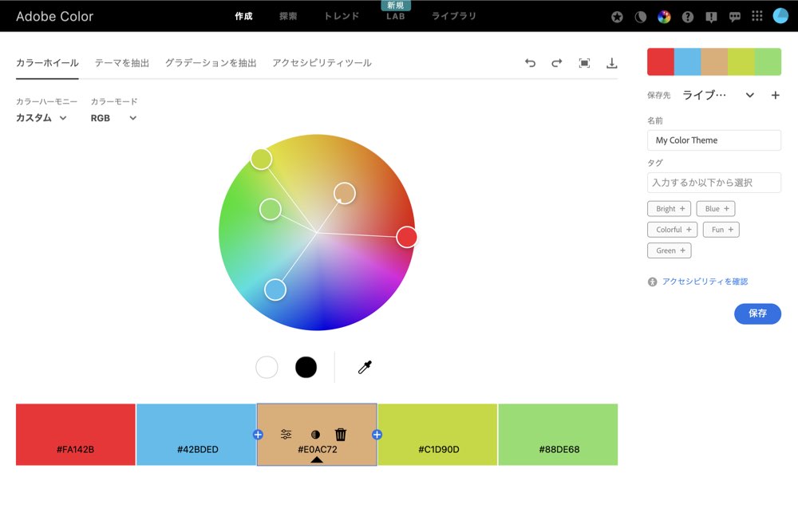Click the color wheel icon in header
Viewport: 798px width, 532px height.
(664, 17)
